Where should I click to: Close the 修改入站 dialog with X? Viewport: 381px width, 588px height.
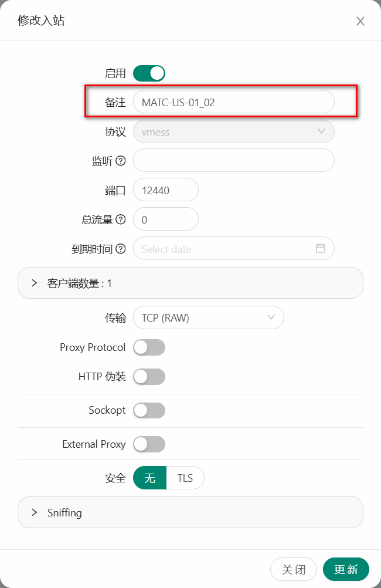[360, 22]
